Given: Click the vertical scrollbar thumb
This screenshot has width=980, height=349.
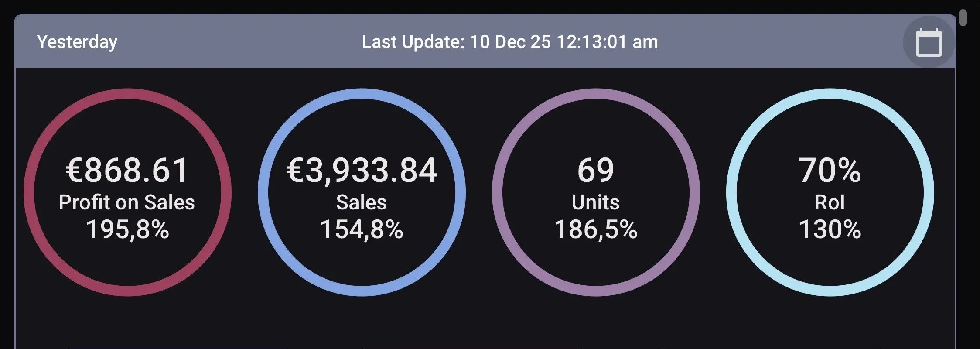Looking at the screenshot, I should (x=963, y=17).
